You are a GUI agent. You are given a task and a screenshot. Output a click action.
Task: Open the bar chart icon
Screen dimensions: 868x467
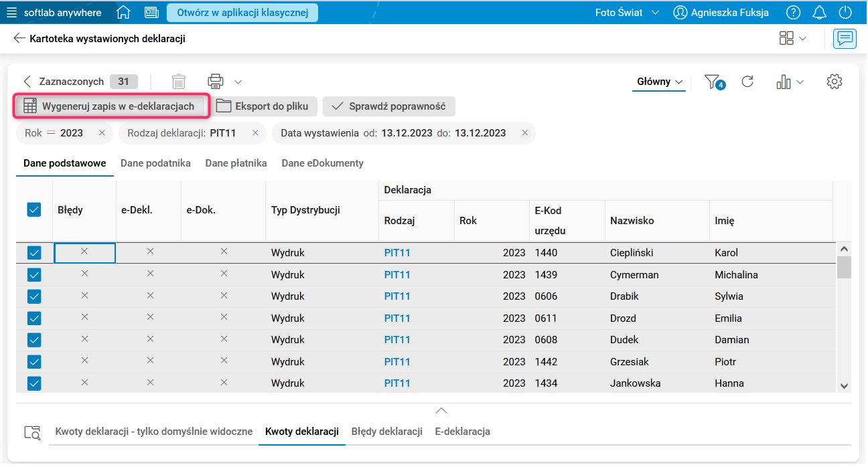[784, 82]
